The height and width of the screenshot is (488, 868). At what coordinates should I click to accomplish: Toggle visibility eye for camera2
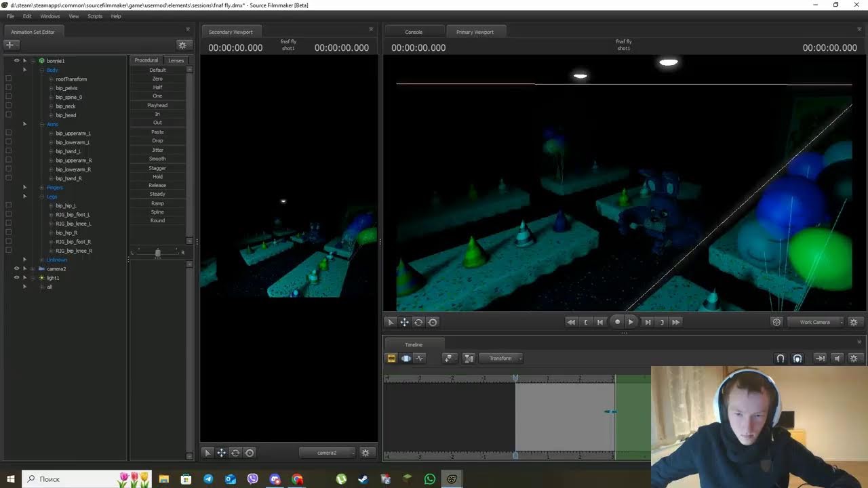click(17, 268)
